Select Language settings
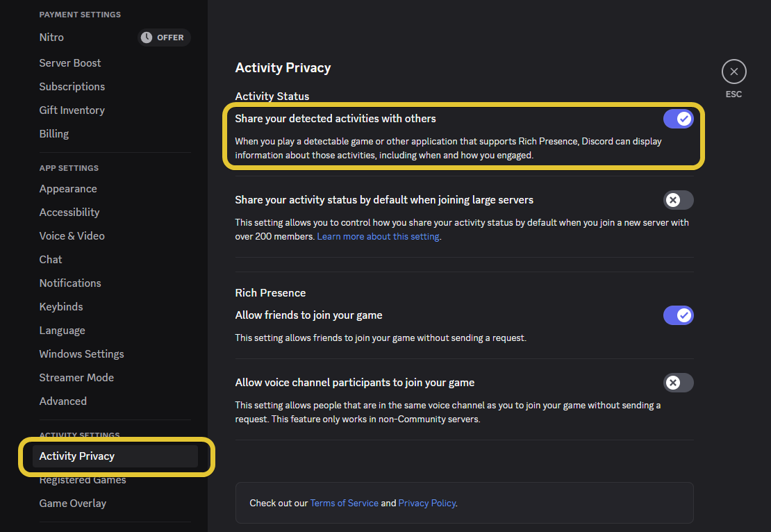The width and height of the screenshot is (771, 532). [62, 331]
